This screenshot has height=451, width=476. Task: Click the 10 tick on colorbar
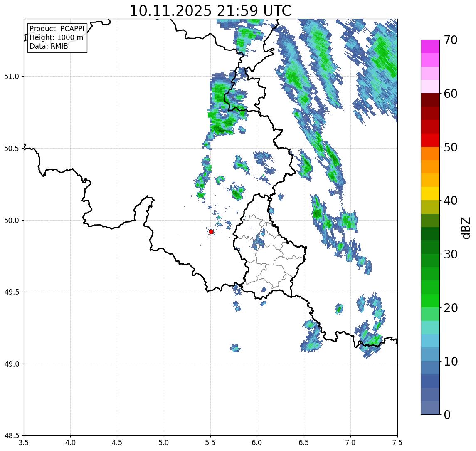(x=451, y=362)
